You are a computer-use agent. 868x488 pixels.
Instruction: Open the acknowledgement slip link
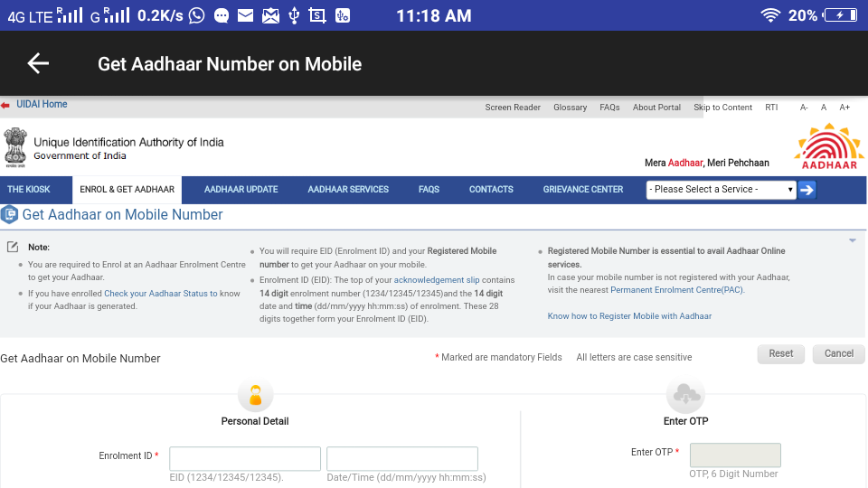pos(437,280)
